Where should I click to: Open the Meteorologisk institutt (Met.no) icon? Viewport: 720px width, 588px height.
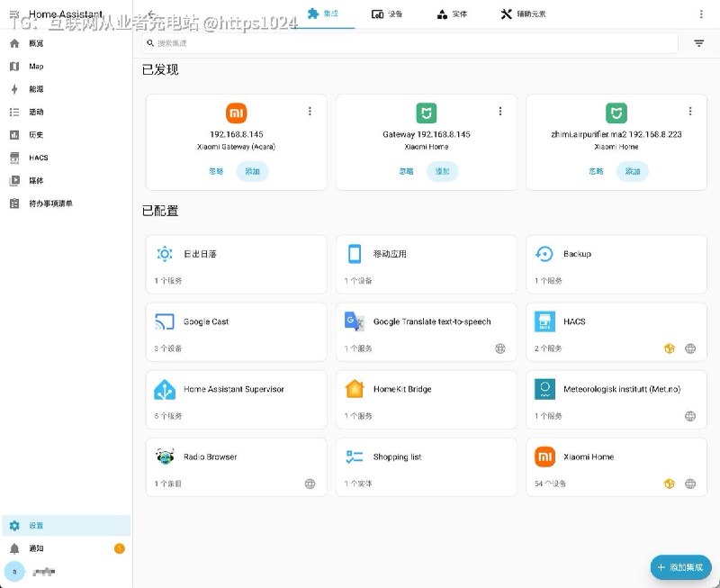[x=544, y=389]
